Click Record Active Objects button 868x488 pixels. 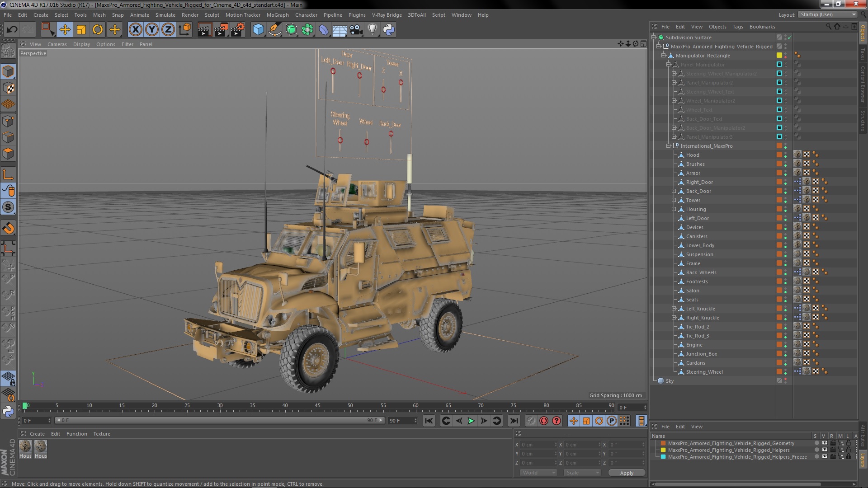pyautogui.click(x=531, y=421)
